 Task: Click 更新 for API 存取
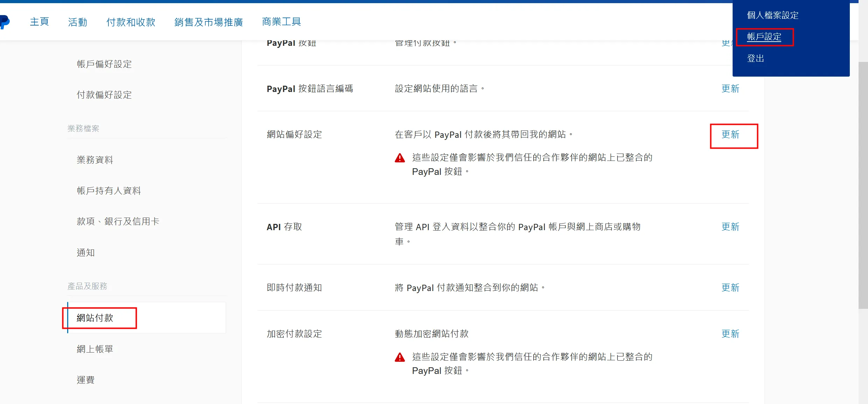point(730,227)
